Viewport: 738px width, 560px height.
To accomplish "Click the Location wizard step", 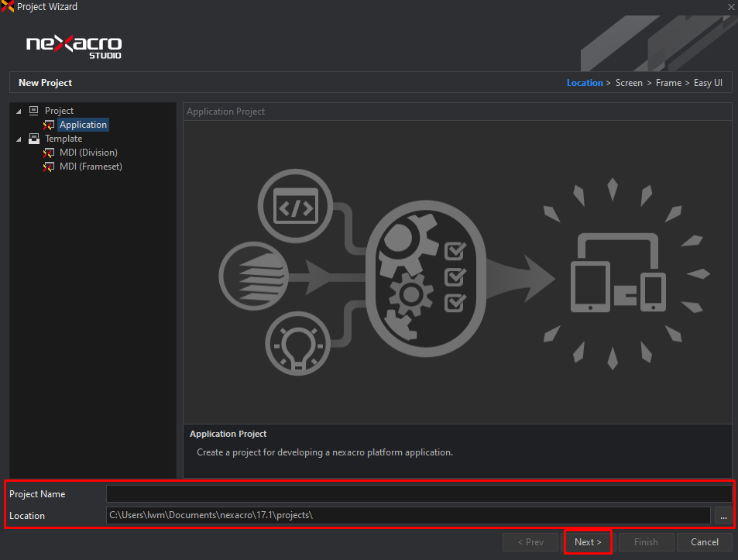I will click(585, 83).
